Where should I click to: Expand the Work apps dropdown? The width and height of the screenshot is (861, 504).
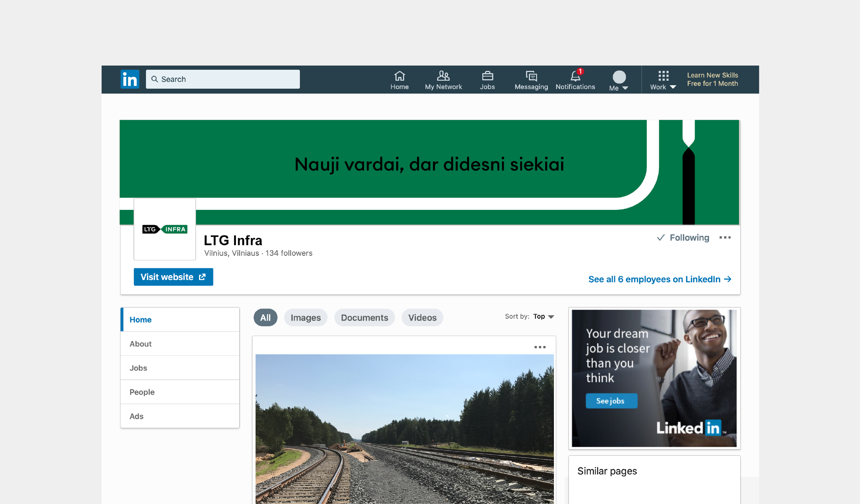coord(663,80)
